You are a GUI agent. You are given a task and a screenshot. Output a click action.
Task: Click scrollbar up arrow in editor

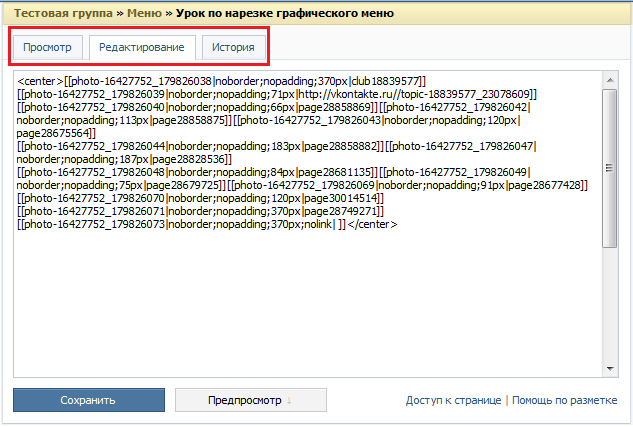[x=610, y=80]
